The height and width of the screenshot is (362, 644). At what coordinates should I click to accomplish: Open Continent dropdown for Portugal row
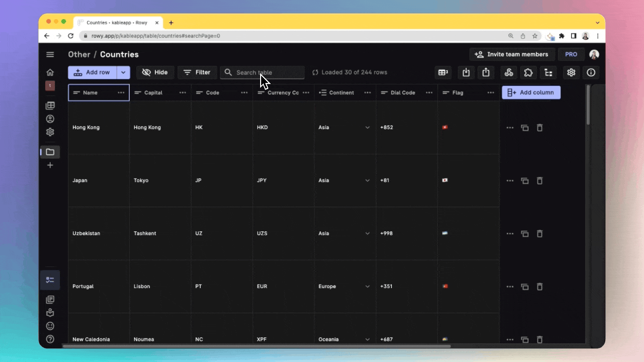367,287
